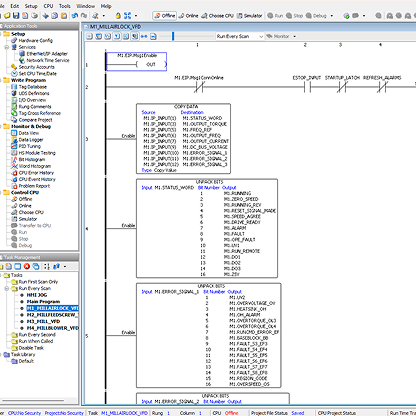Click the ladder editor zoom slider handle

coord(173,36)
